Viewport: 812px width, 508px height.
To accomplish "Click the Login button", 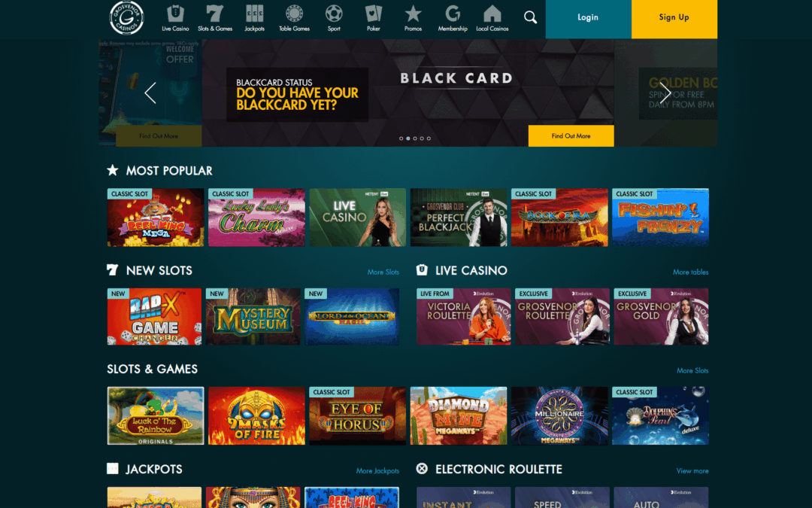I will click(x=588, y=19).
